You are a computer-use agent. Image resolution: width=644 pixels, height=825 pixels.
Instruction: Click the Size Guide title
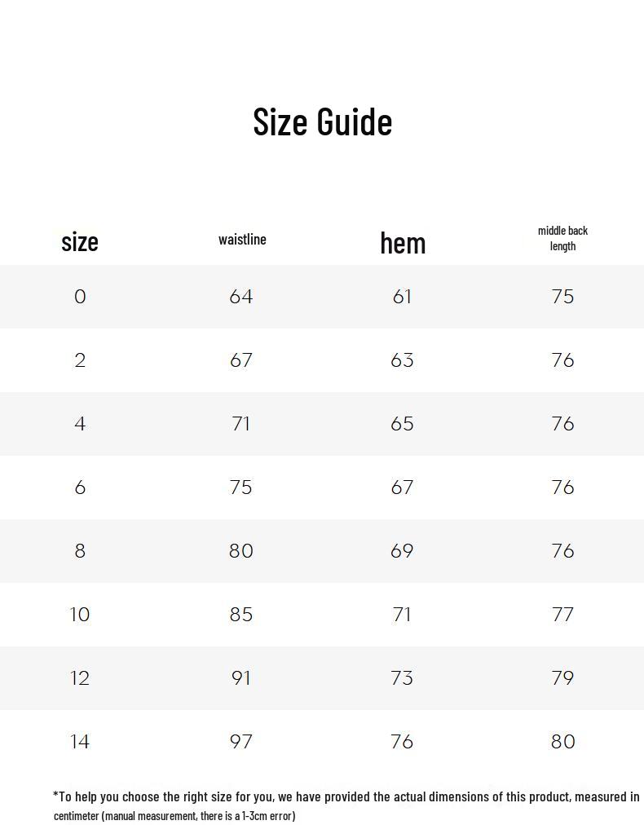[322, 121]
